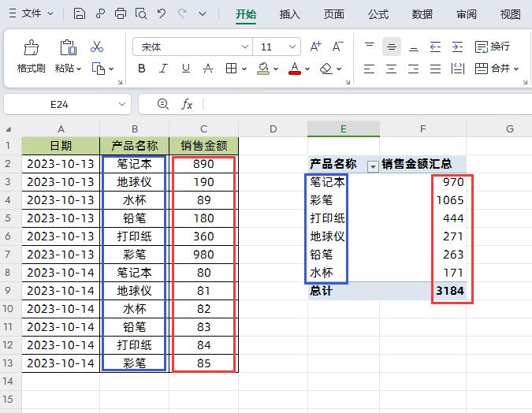Increase font size with A+ icon

point(315,47)
